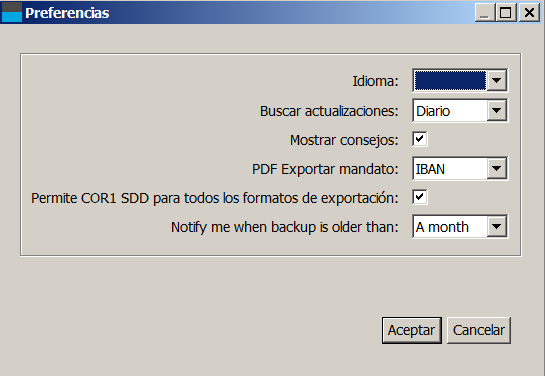Dismiss the dialog with the Cancelar button
This screenshot has height=376, width=545.
[x=479, y=330]
